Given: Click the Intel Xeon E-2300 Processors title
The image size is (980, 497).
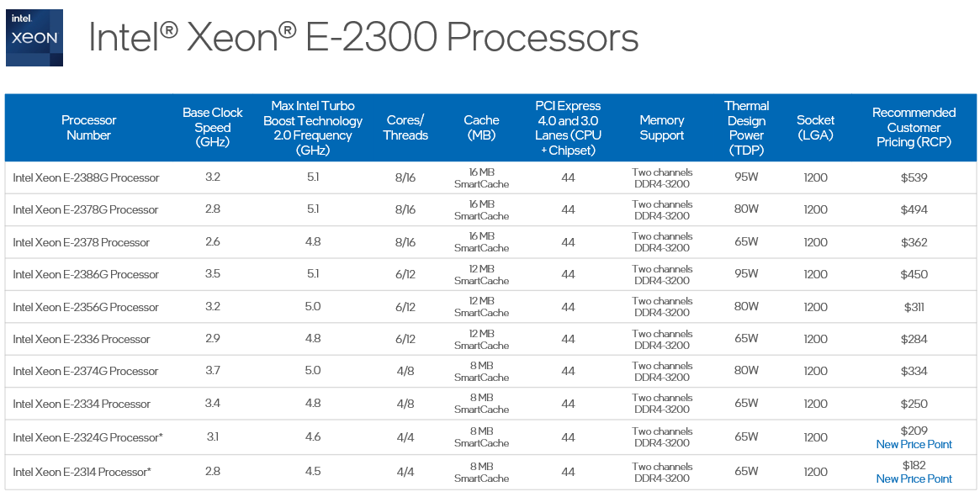Looking at the screenshot, I should click(x=363, y=38).
